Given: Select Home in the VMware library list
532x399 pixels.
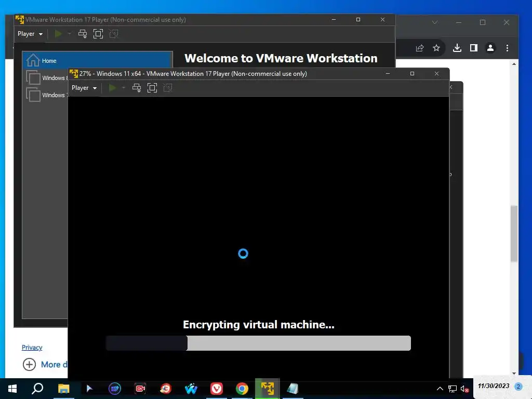Looking at the screenshot, I should pyautogui.click(x=97, y=61).
